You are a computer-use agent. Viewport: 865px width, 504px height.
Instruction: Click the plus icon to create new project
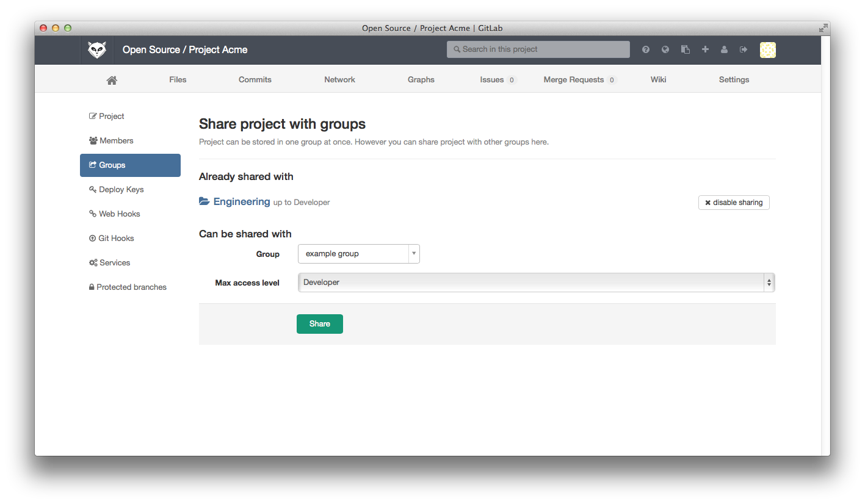(704, 49)
